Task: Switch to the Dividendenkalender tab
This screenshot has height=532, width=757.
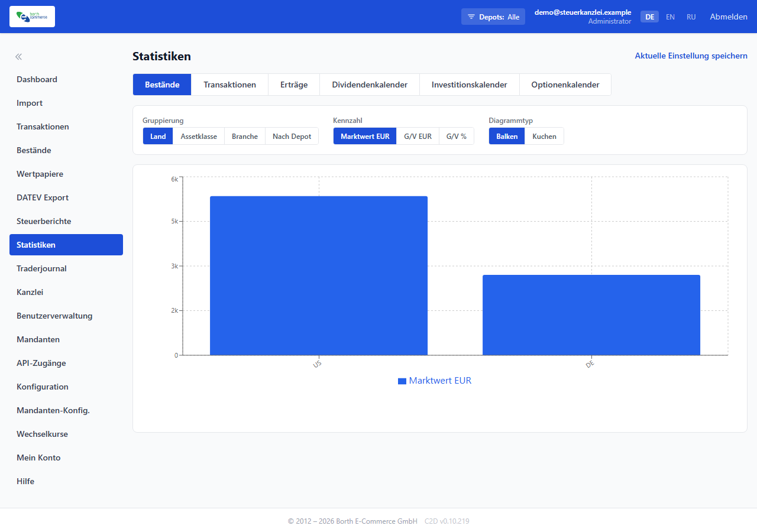Action: click(370, 85)
